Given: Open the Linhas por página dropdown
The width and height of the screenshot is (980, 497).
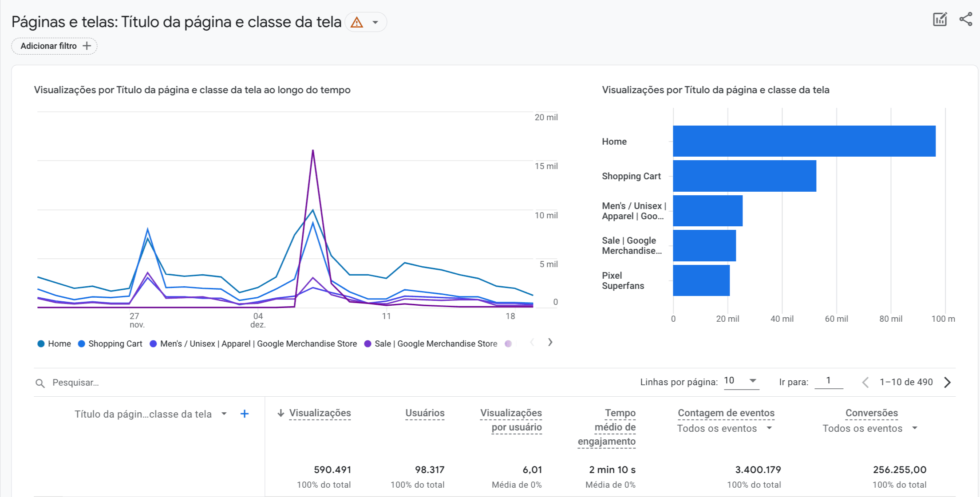Looking at the screenshot, I should (x=740, y=381).
